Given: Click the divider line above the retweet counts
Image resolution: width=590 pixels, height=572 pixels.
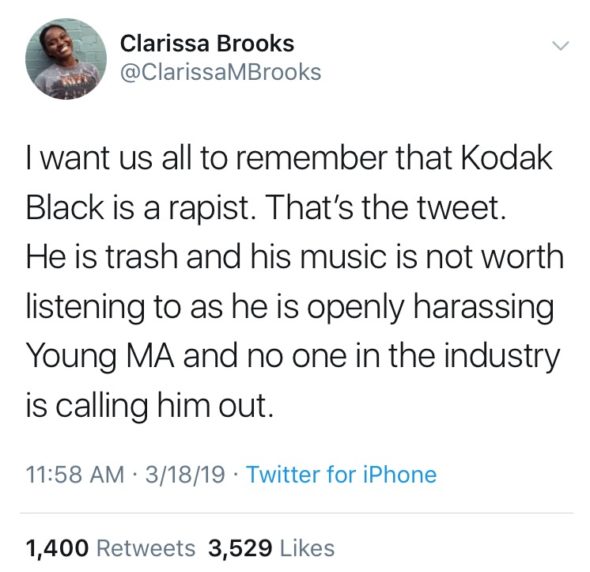Looking at the screenshot, I should tap(296, 513).
